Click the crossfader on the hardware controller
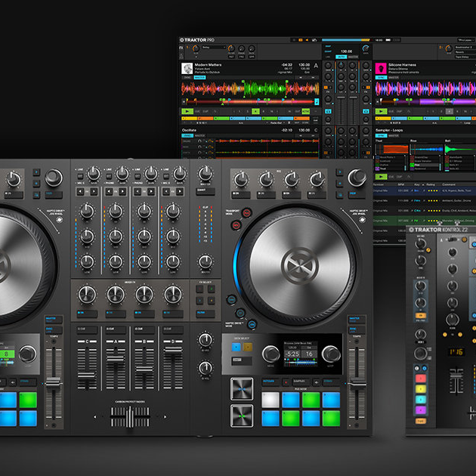Viewport: 476px width, 476px height. click(130, 417)
